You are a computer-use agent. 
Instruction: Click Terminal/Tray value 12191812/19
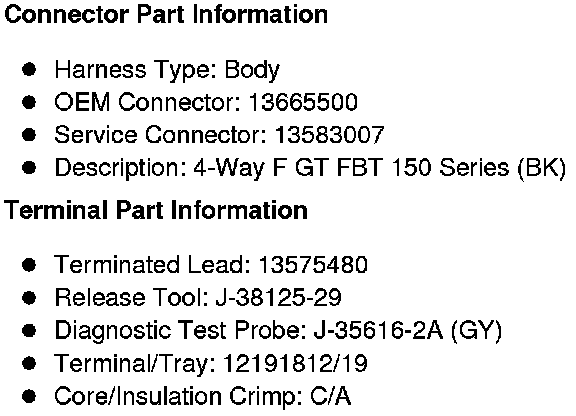295,363
